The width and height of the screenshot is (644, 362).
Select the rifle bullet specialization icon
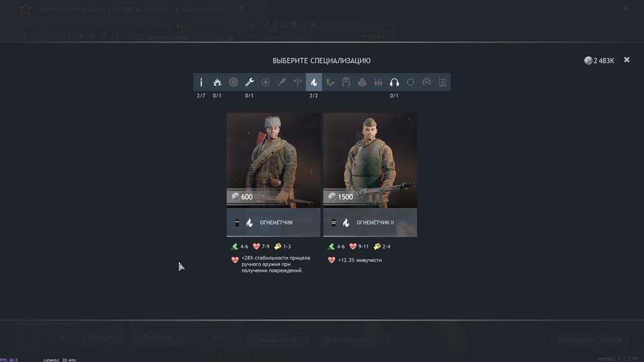tap(201, 82)
